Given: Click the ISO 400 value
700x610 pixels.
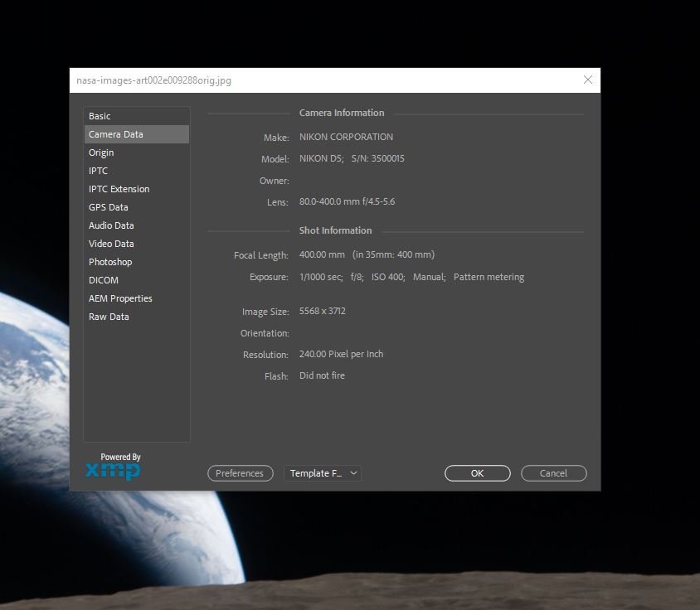Looking at the screenshot, I should click(388, 277).
